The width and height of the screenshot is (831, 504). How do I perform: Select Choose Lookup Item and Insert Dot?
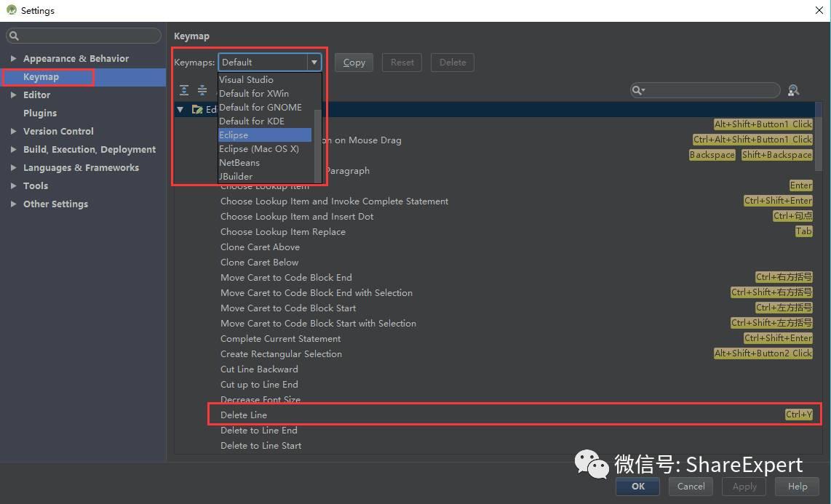[297, 217]
